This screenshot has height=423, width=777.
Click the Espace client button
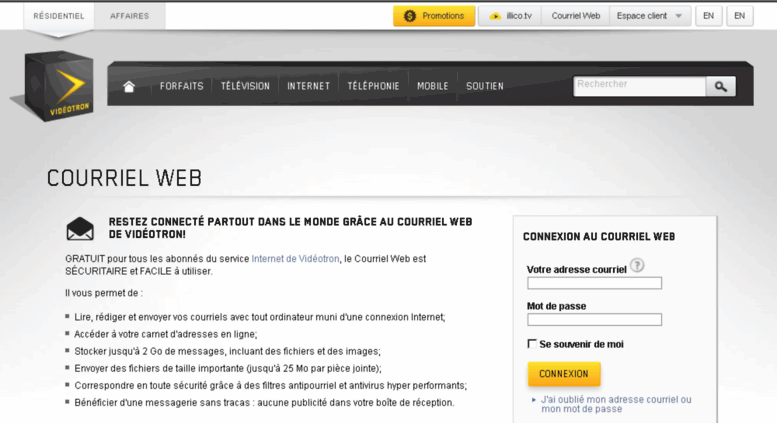coord(650,16)
